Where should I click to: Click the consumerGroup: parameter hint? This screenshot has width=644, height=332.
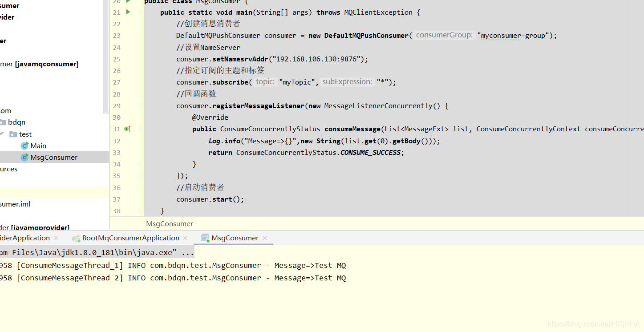[x=444, y=35]
